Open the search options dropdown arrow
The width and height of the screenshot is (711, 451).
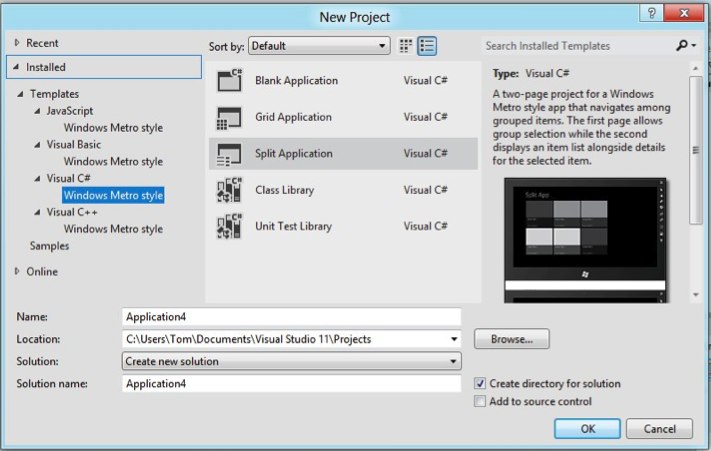pos(694,45)
